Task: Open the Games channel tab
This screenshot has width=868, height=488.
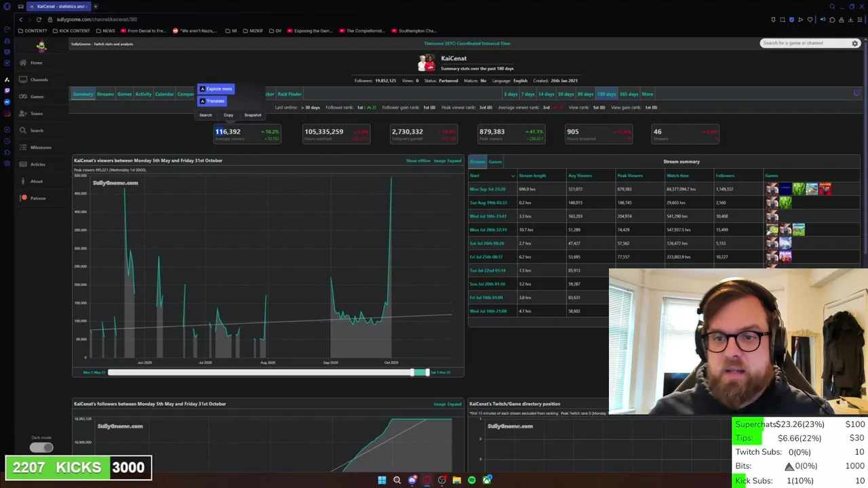Action: 124,94
